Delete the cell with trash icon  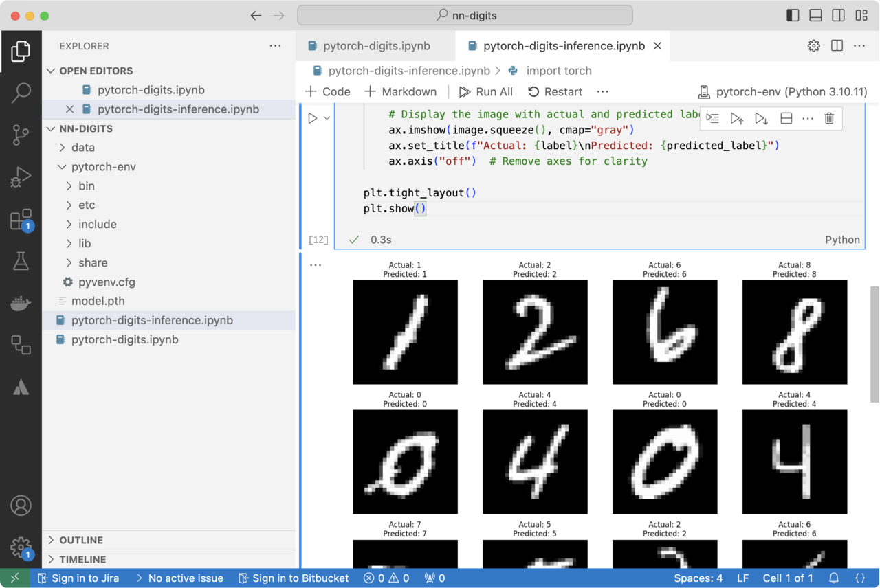point(829,119)
